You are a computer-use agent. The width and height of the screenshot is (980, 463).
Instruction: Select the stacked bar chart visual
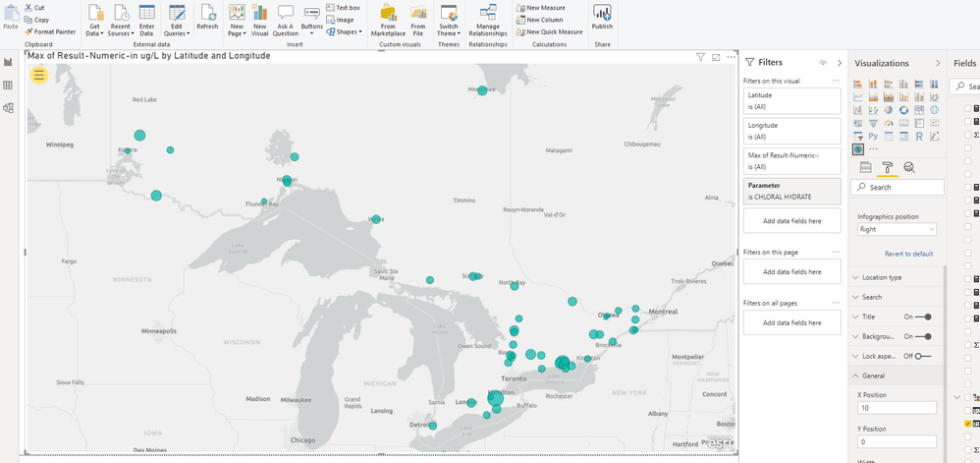[858, 84]
